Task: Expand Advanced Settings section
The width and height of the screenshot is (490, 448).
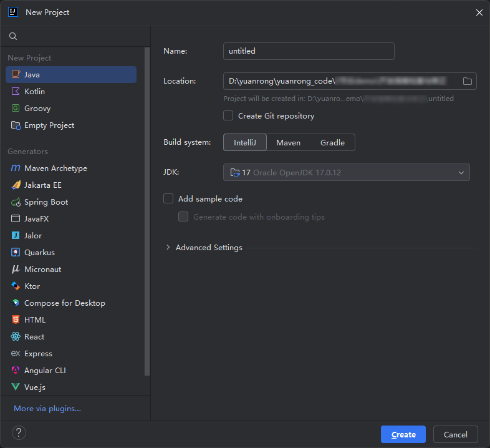Action: click(168, 248)
